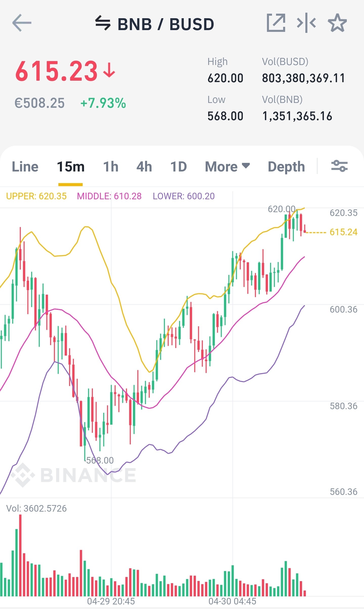Viewport: 364px width, 609px height.
Task: Tap the MIDDLE: 610.28 indicator label
Action: click(x=109, y=196)
